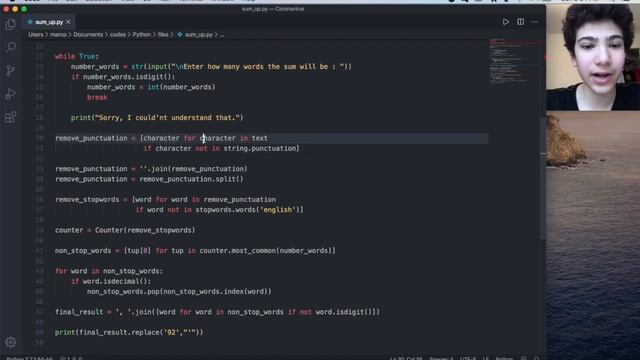Open the Search view in activity bar

[x=11, y=47]
